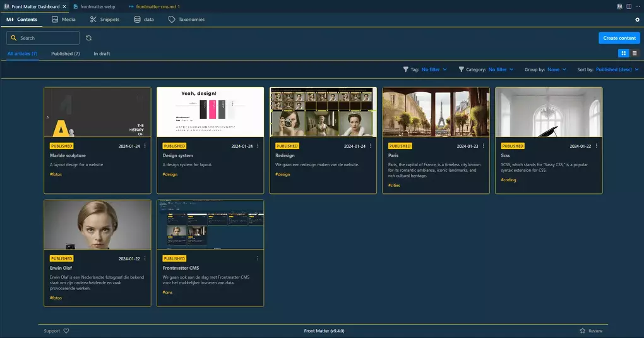This screenshot has width=644, height=338.
Task: Open the Scss piano room thumbnail
Action: 549,112
